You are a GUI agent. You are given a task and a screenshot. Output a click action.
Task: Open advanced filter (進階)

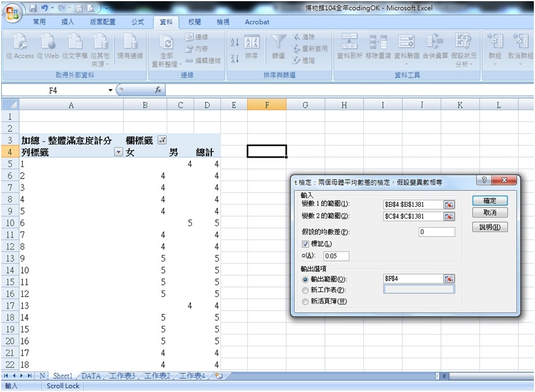(303, 61)
